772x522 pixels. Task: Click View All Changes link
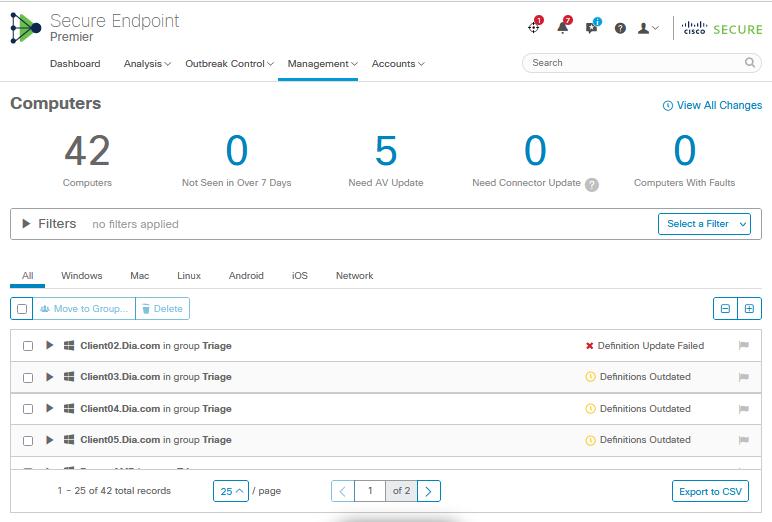pos(712,105)
